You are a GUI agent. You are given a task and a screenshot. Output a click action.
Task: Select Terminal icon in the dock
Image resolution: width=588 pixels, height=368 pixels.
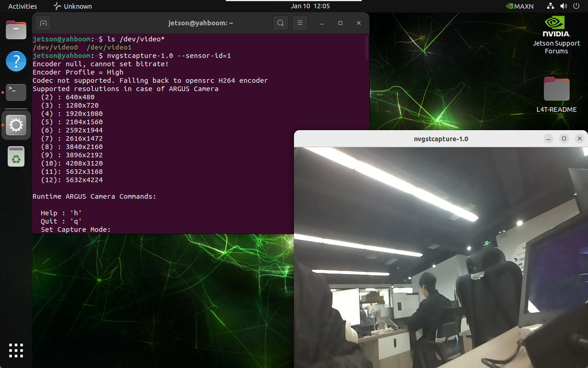(x=16, y=92)
